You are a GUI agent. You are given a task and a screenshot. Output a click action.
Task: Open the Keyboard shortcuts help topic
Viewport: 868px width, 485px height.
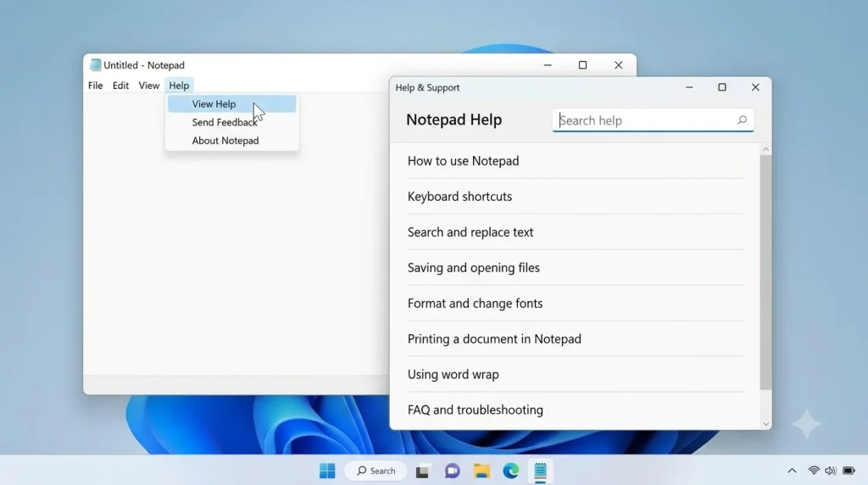click(576, 197)
